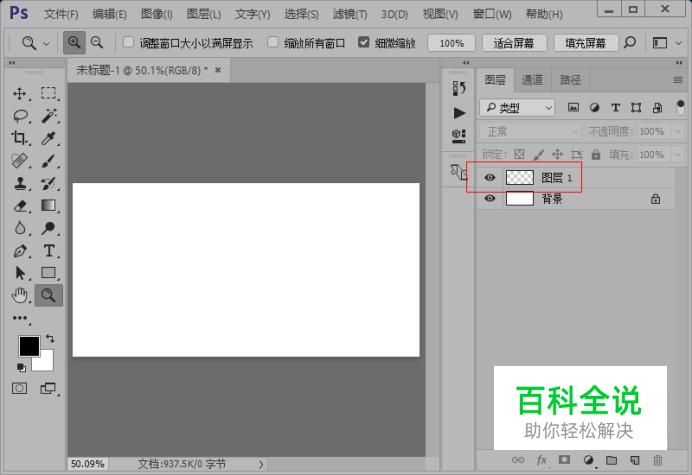Image resolution: width=692 pixels, height=475 pixels.
Task: Filter layers by type layers
Action: [615, 107]
